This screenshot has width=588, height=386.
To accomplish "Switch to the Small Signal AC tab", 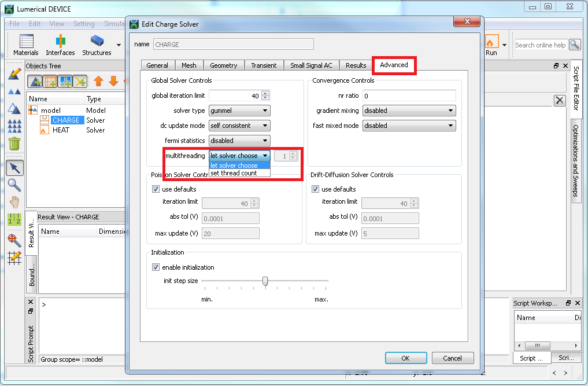I will tap(311, 65).
